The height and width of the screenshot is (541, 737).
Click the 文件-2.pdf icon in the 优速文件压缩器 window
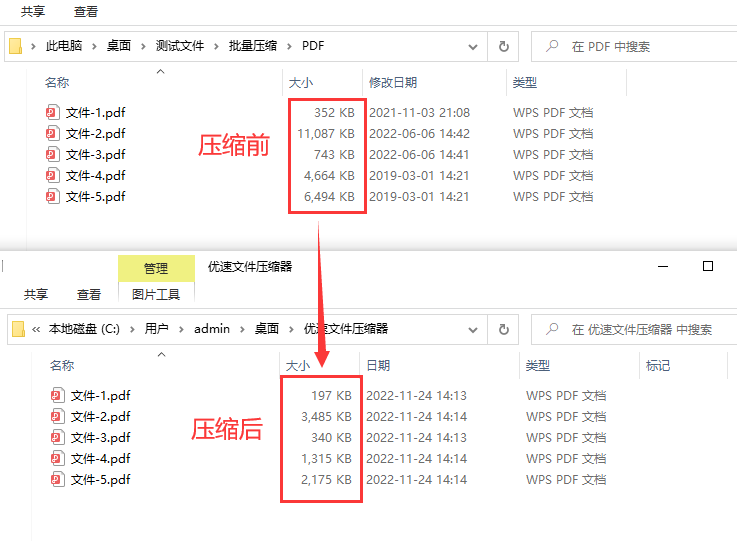[58, 416]
